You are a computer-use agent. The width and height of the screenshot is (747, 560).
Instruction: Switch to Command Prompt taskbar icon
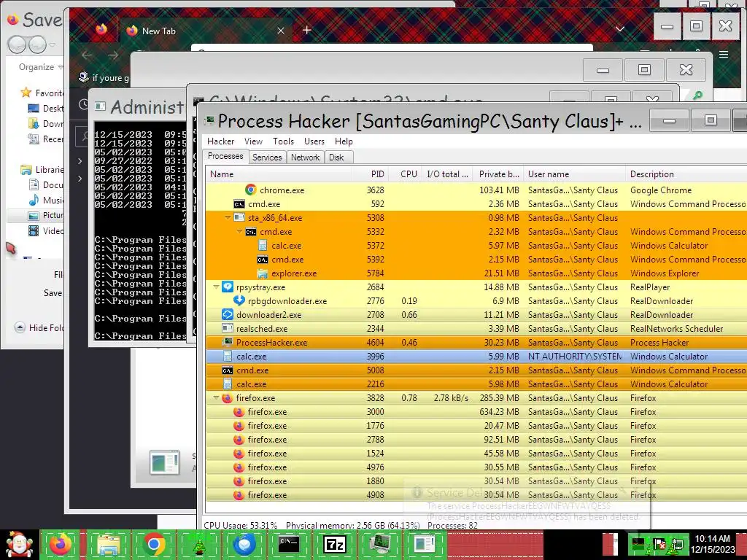[289, 544]
